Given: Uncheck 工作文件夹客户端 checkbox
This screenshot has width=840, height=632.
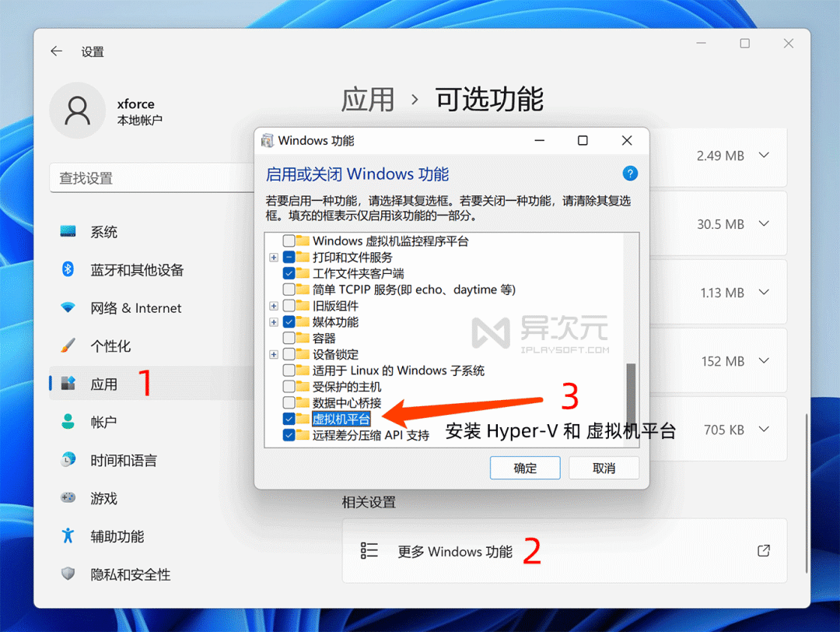Looking at the screenshot, I should tap(289, 273).
